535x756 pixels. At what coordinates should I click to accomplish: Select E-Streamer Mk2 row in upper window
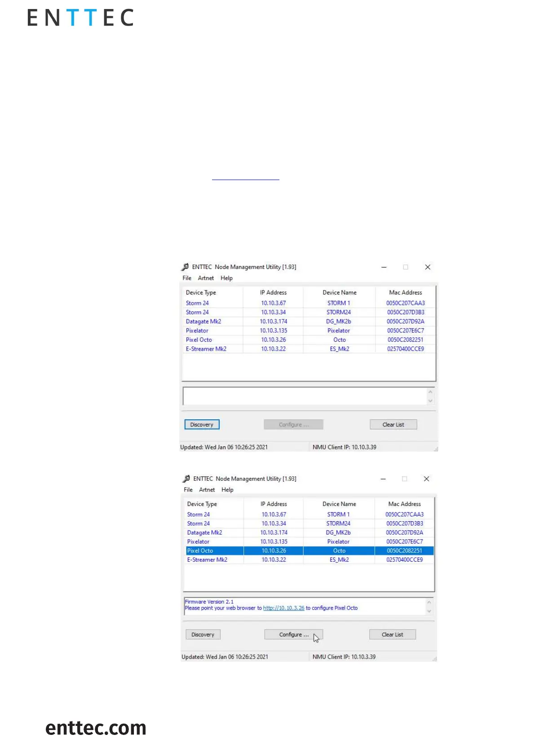(309, 349)
